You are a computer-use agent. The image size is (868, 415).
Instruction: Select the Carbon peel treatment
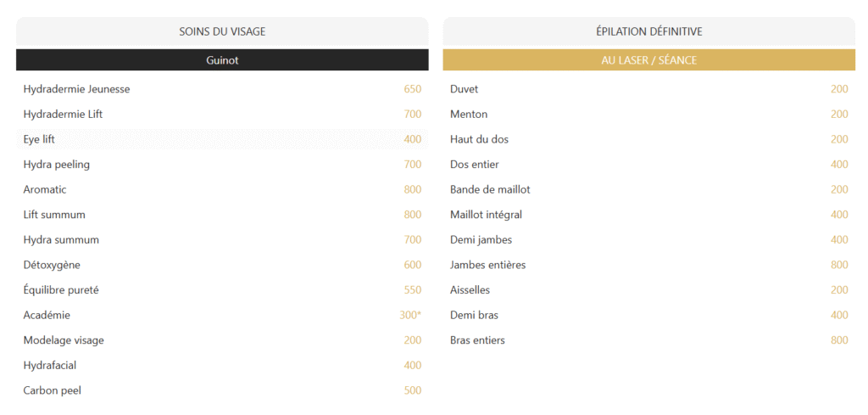(52, 390)
